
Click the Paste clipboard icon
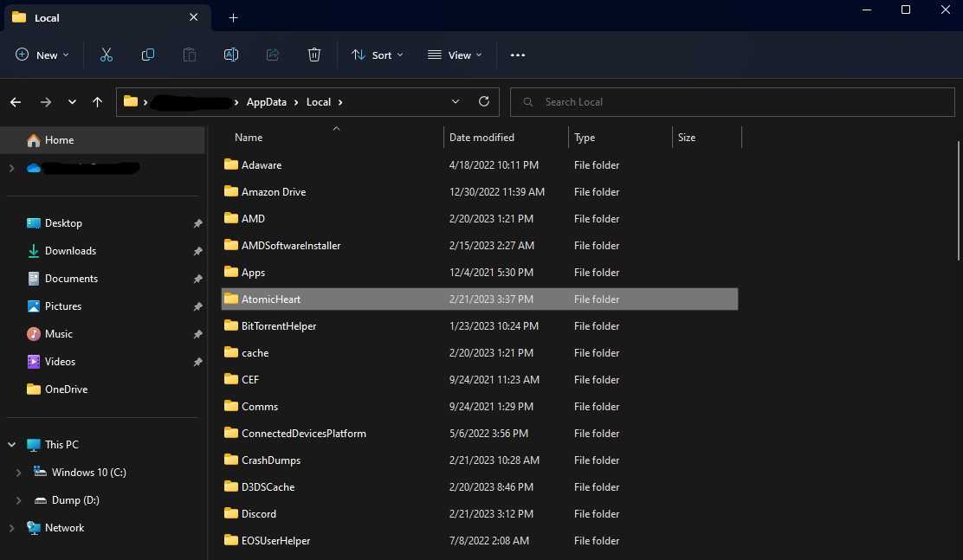[190, 55]
